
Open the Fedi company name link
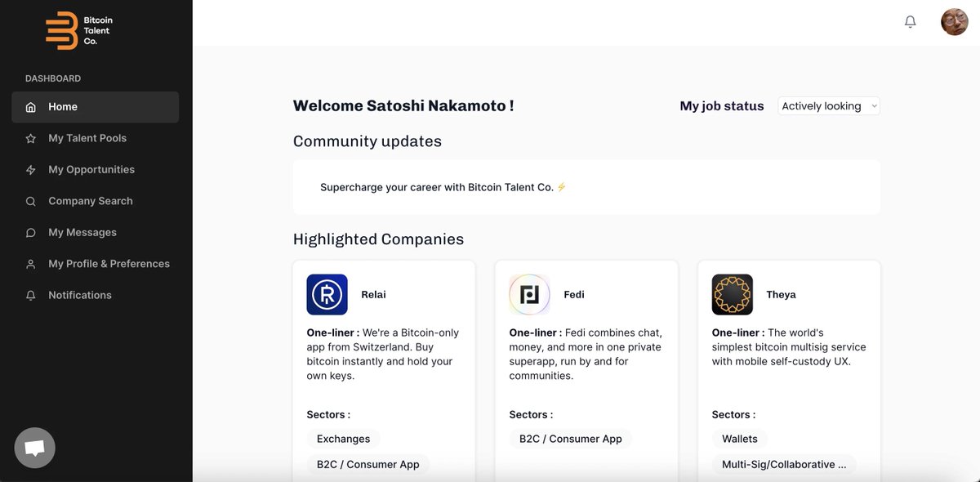(x=574, y=295)
